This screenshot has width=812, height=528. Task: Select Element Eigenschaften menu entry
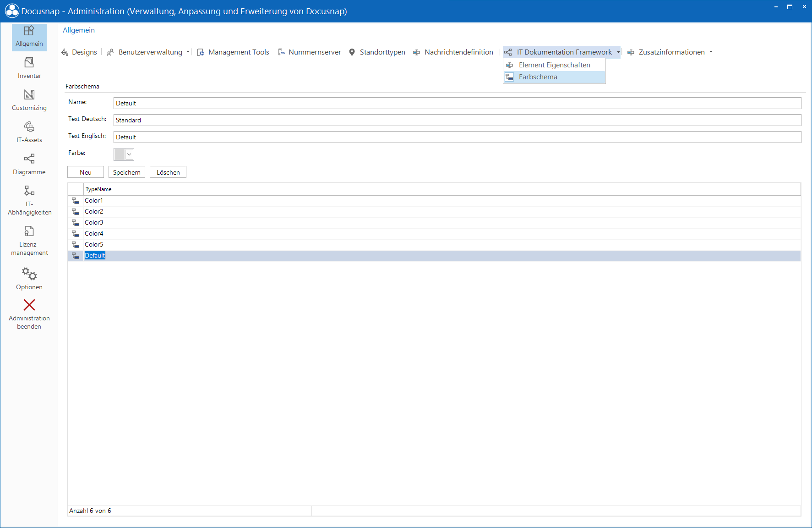[554, 65]
